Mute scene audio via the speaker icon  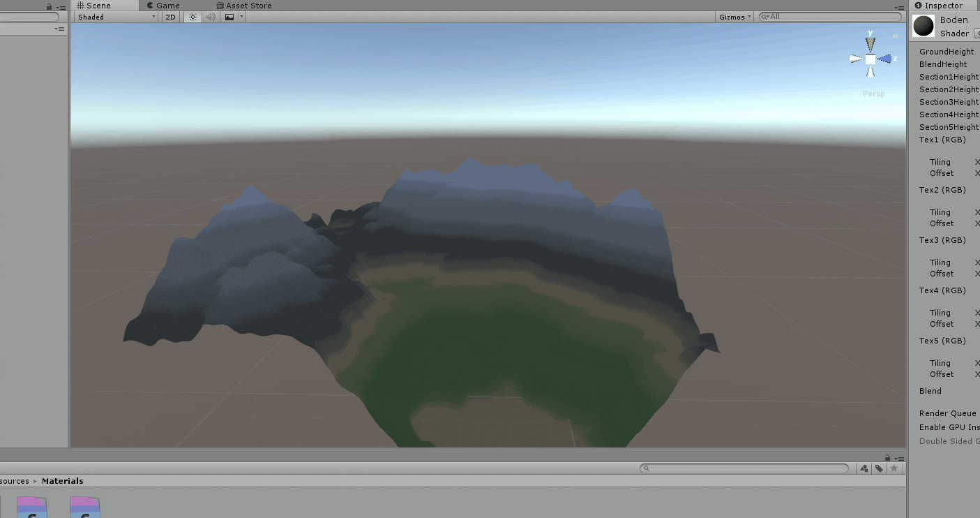[x=210, y=17]
